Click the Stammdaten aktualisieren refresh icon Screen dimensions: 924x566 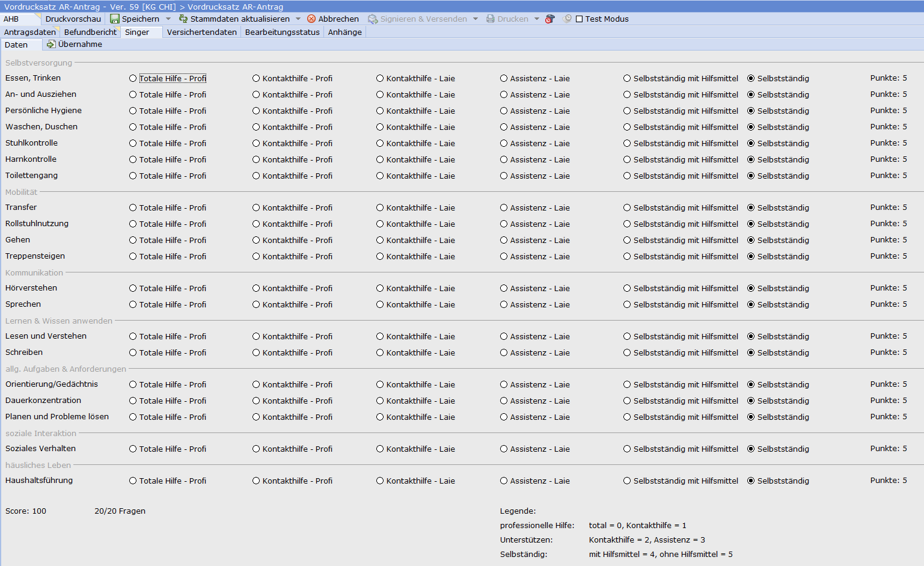point(183,19)
